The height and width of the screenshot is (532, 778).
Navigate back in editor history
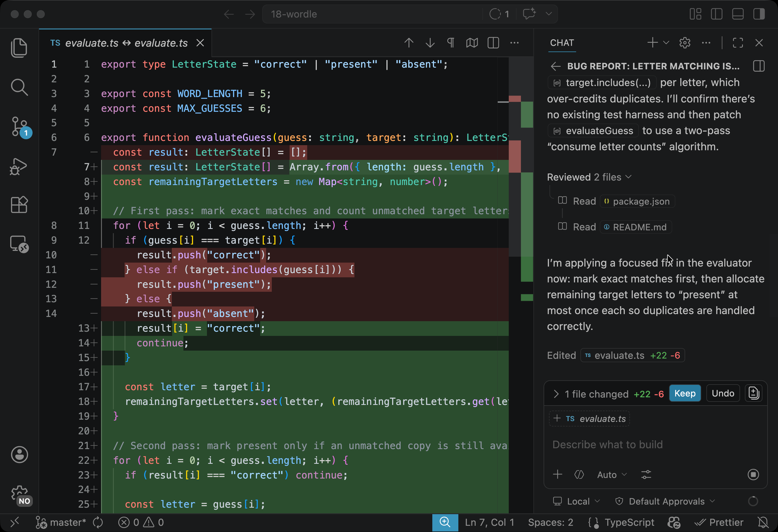pos(229,14)
